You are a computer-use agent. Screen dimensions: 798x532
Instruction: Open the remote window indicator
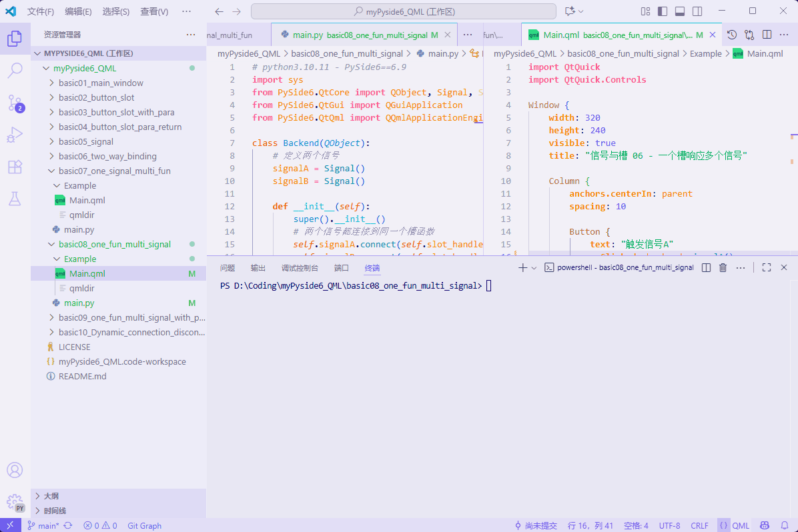tap(10, 525)
